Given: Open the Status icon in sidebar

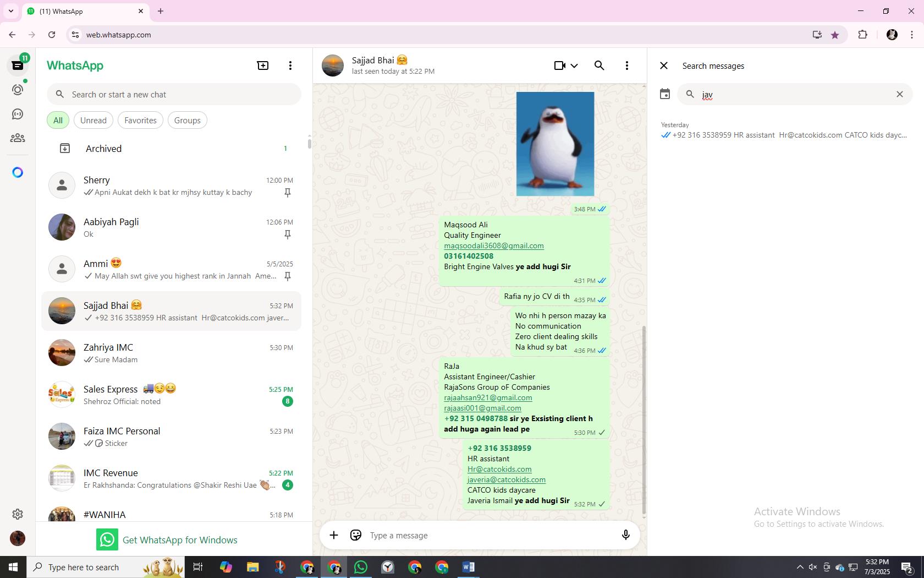Looking at the screenshot, I should coord(18,90).
